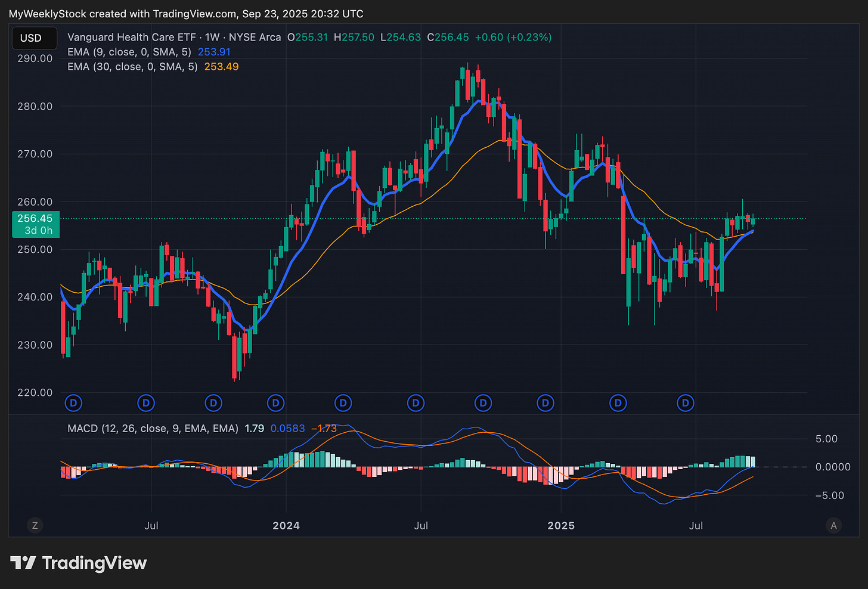The height and width of the screenshot is (589, 868).
Task: Click the MACD histogram value 1.79
Action: [255, 429]
